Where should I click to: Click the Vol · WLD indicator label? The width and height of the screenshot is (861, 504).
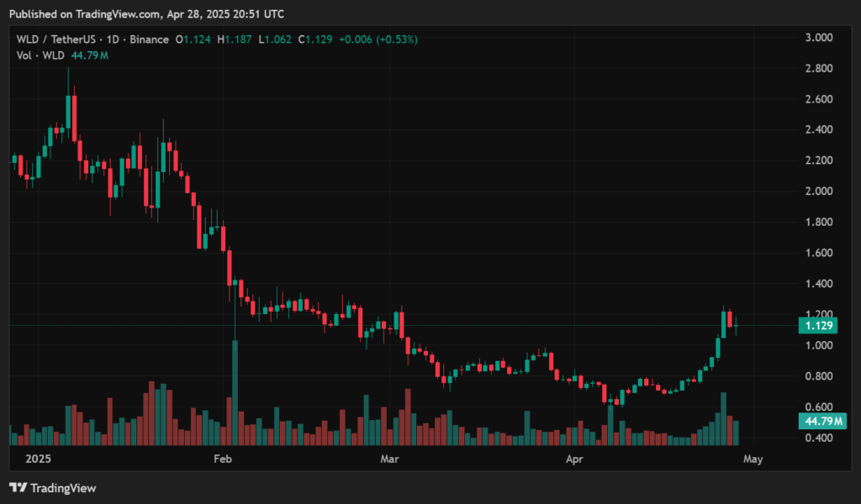[x=40, y=55]
